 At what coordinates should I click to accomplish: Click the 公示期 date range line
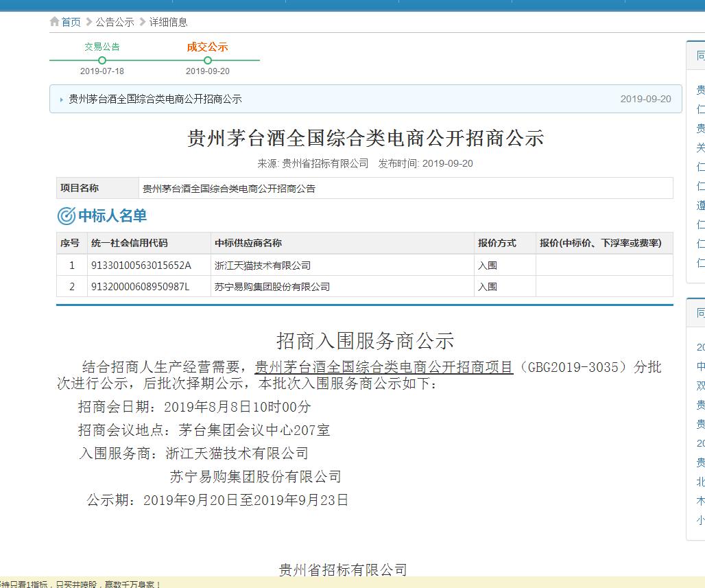pyautogui.click(x=217, y=499)
